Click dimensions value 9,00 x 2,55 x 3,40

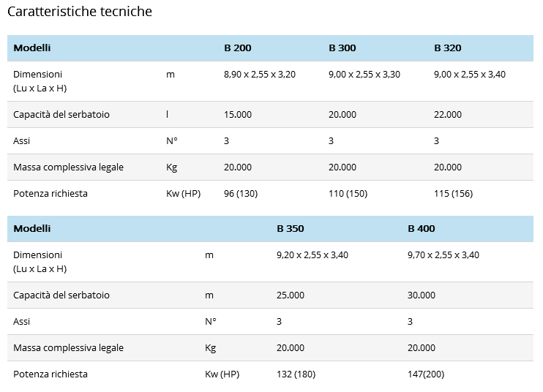click(469, 75)
